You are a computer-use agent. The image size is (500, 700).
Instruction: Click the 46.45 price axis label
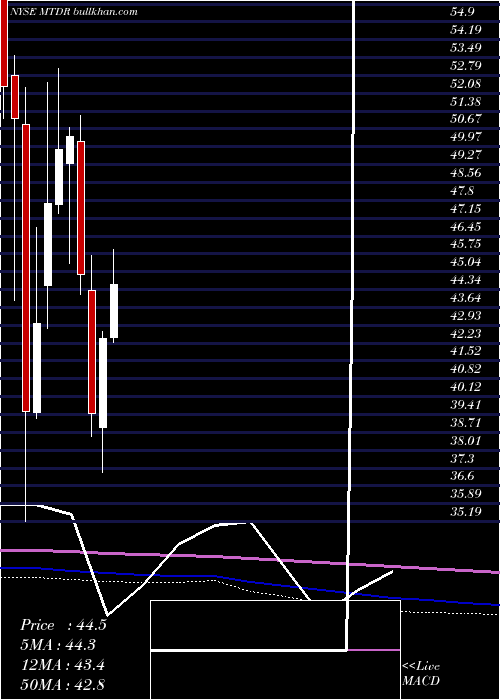pyautogui.click(x=466, y=226)
